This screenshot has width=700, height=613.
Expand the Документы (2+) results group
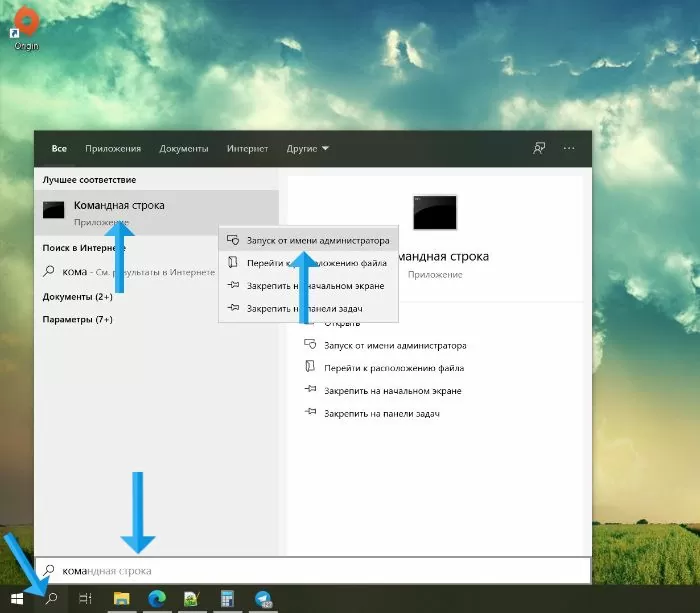77,297
